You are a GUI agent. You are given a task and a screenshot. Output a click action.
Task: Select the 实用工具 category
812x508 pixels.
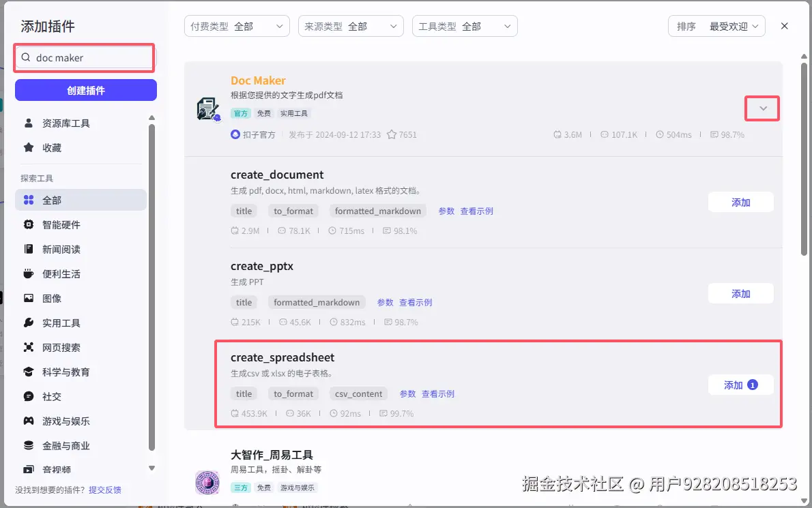click(x=81, y=323)
